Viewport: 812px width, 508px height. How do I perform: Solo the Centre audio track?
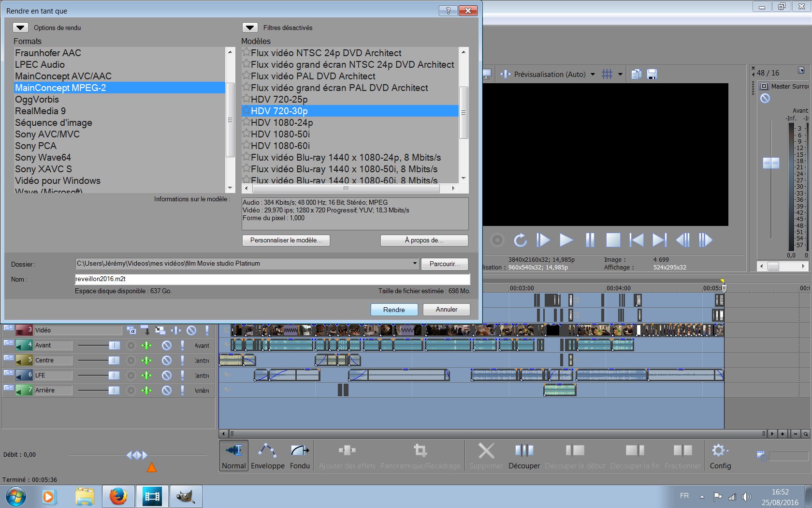coord(182,360)
